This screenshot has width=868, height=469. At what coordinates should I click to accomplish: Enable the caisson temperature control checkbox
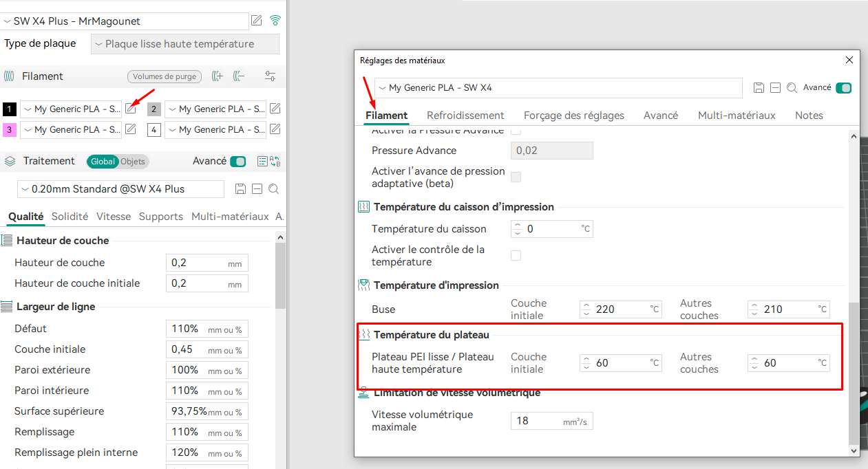pyautogui.click(x=516, y=256)
